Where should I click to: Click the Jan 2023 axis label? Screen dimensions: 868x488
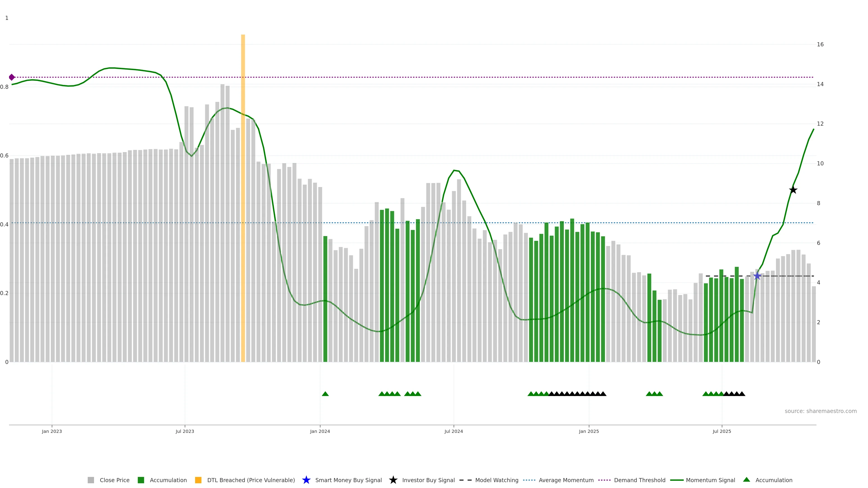pos(52,431)
